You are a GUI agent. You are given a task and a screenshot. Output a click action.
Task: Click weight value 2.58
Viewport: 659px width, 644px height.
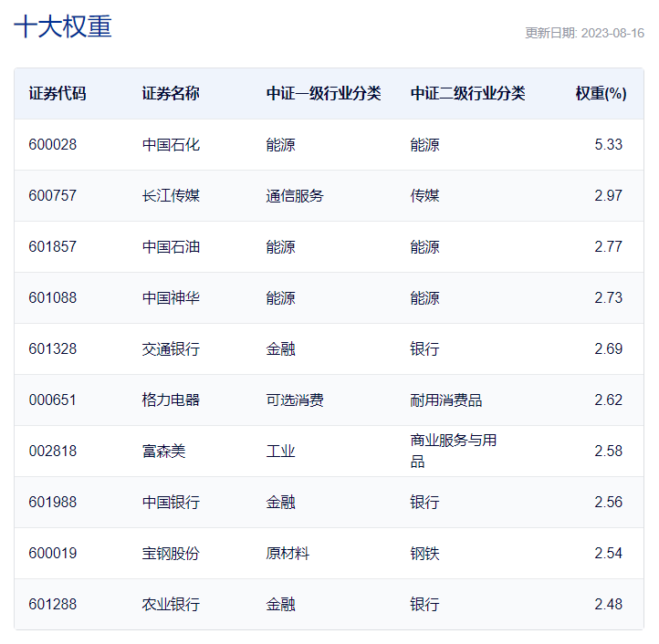pyautogui.click(x=608, y=452)
